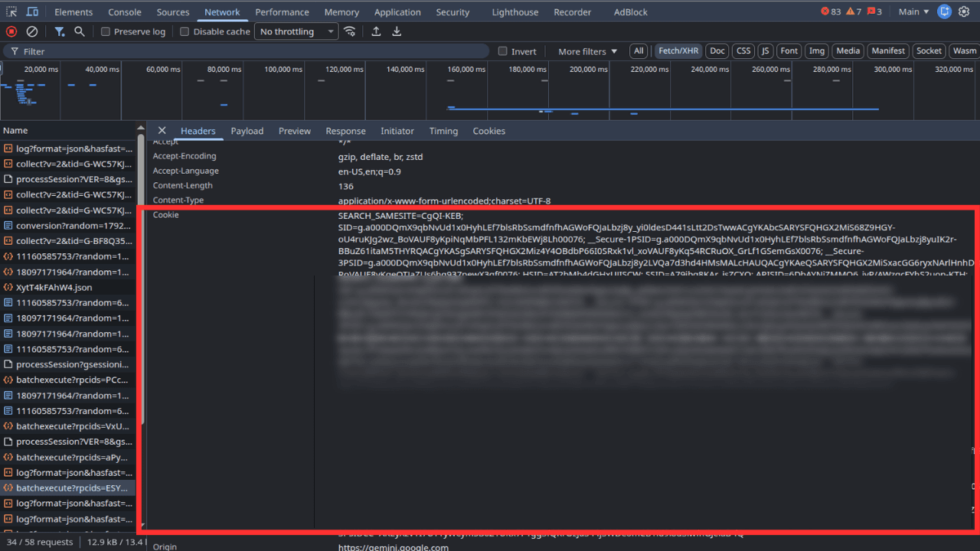Filter requests by All types
Image resolution: width=980 pixels, height=551 pixels.
pyautogui.click(x=639, y=51)
